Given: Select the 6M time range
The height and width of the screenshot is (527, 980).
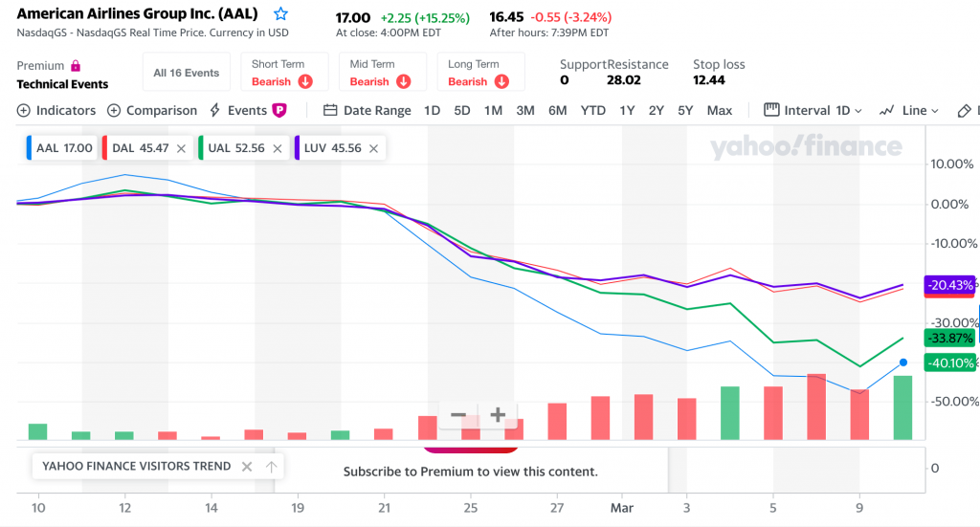Looking at the screenshot, I should (557, 111).
